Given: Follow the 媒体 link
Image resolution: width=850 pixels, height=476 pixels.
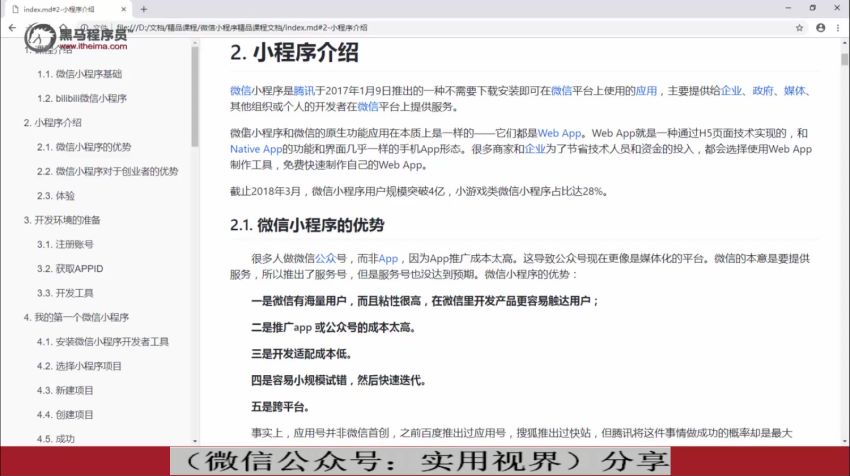Looking at the screenshot, I should click(795, 91).
